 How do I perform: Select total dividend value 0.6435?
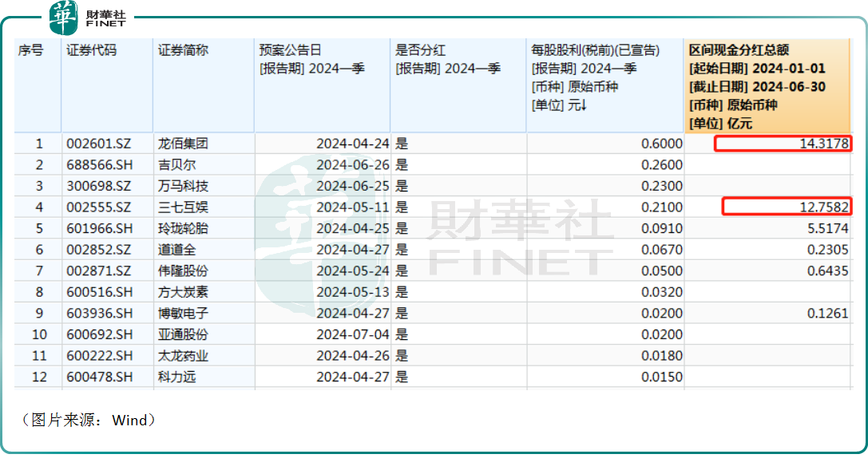coord(827,271)
